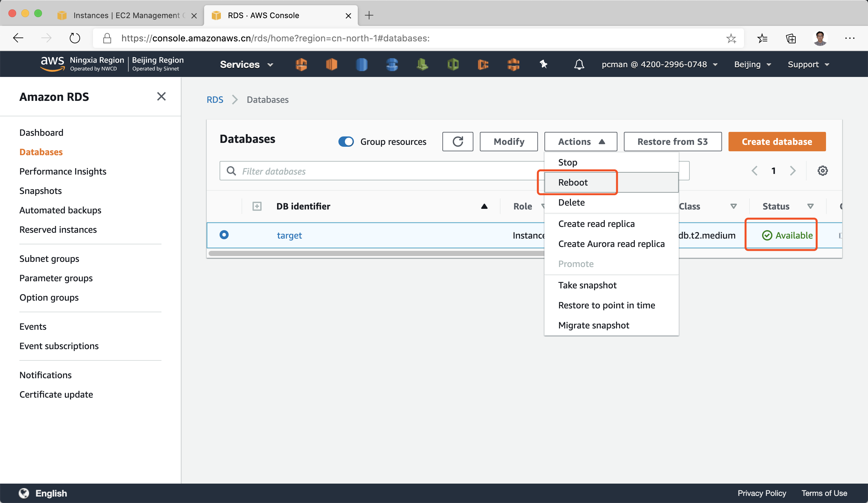Select Take snapshot menu entry
Image resolution: width=868 pixels, height=503 pixels.
[587, 285]
